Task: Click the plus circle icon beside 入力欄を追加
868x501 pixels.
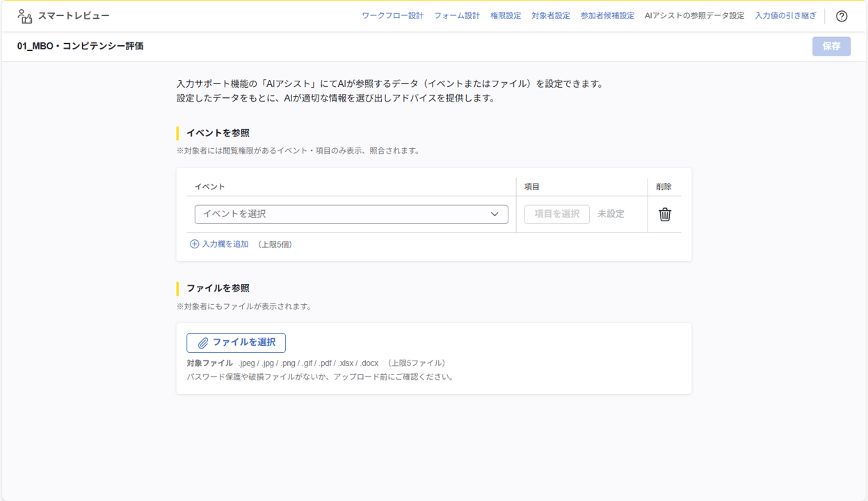Action: pyautogui.click(x=195, y=244)
